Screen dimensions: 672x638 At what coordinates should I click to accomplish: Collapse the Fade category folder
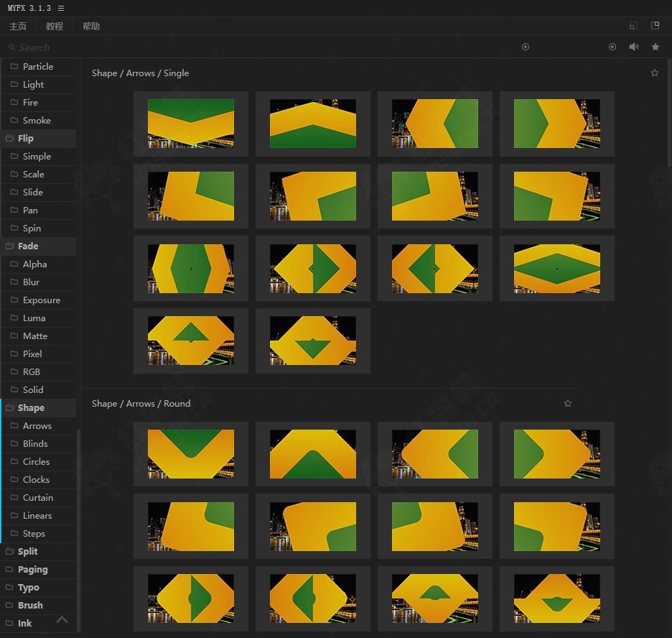point(27,246)
